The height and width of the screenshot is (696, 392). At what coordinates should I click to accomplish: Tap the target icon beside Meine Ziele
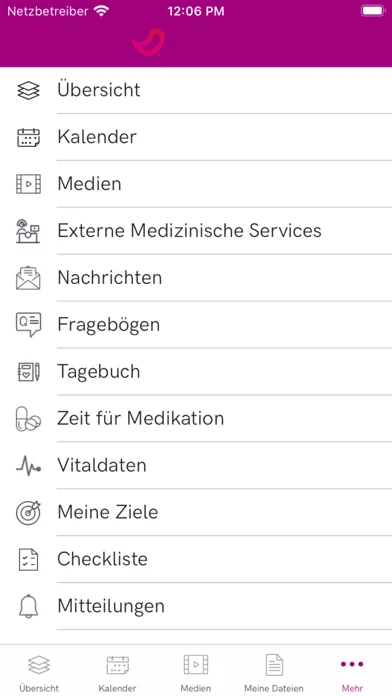28,513
